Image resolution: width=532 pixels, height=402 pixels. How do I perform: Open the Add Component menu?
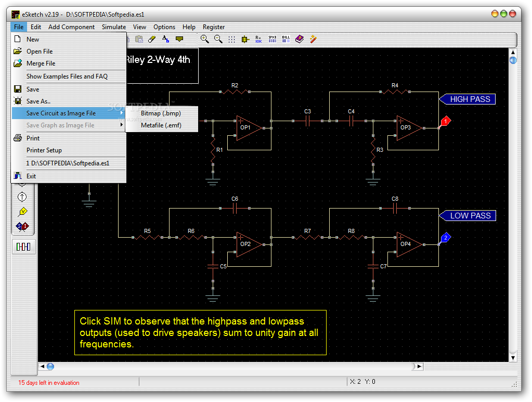point(71,27)
